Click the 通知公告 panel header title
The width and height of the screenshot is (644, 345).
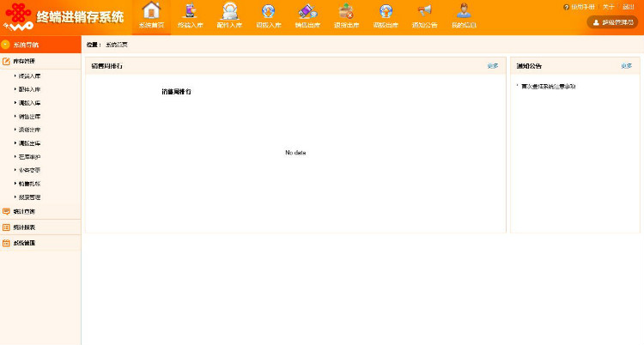(529, 66)
